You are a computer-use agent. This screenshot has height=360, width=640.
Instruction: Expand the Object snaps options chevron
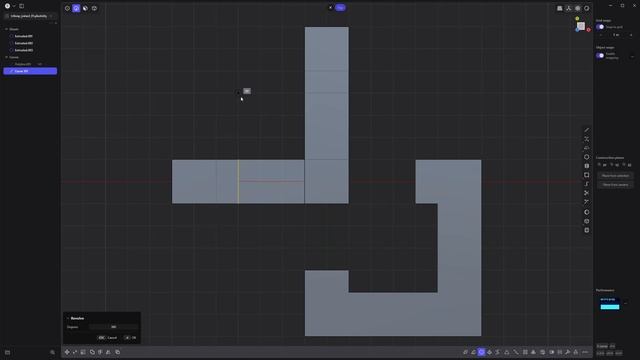pos(632,56)
